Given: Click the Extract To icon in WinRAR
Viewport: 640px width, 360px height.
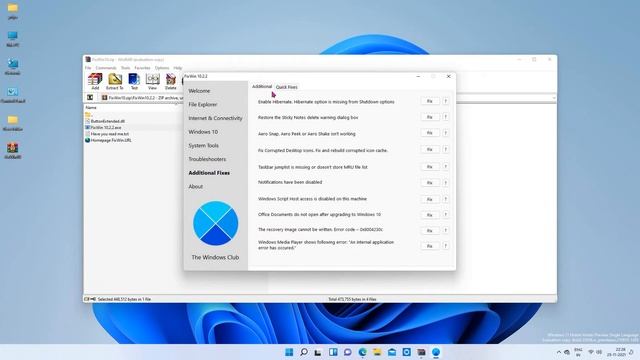Looking at the screenshot, I should coord(115,81).
